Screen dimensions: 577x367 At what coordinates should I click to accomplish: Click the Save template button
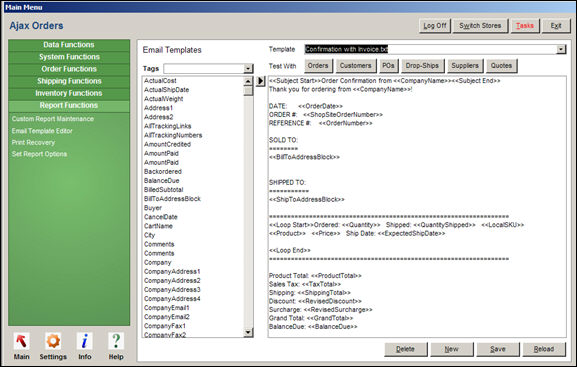pos(498,349)
